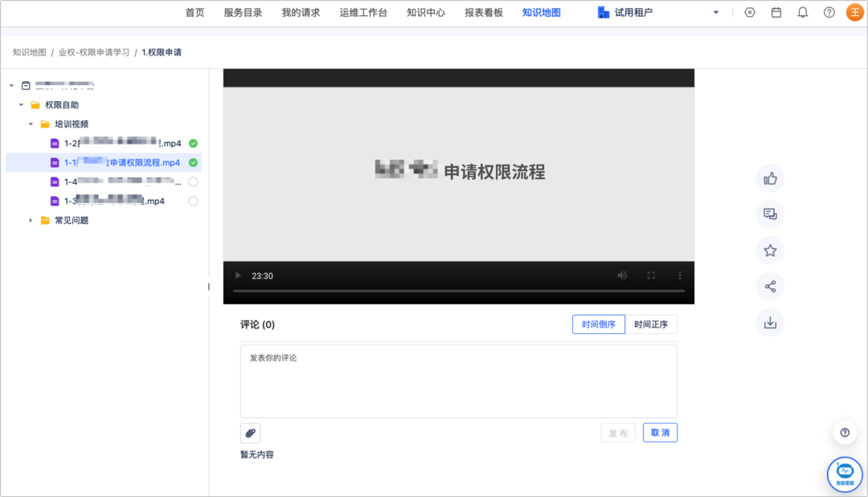Click the green check of the 1-2 video
This screenshot has height=497, width=868.
click(193, 143)
